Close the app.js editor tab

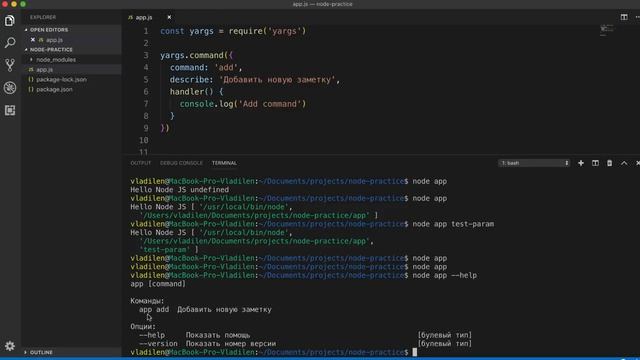[169, 17]
